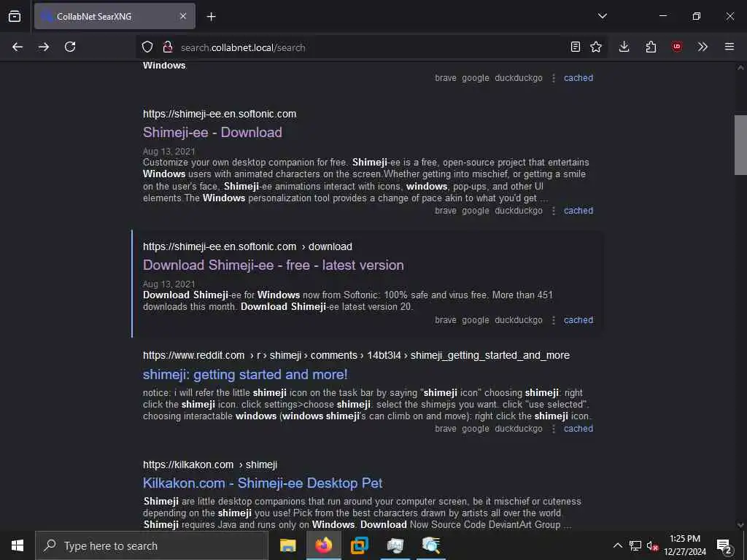Expand the three-dot menu at top Windows result
747x560 pixels.
(x=553, y=79)
